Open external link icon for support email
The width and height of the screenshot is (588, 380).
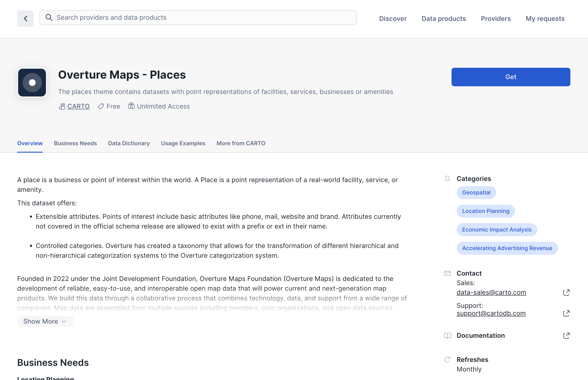(566, 313)
